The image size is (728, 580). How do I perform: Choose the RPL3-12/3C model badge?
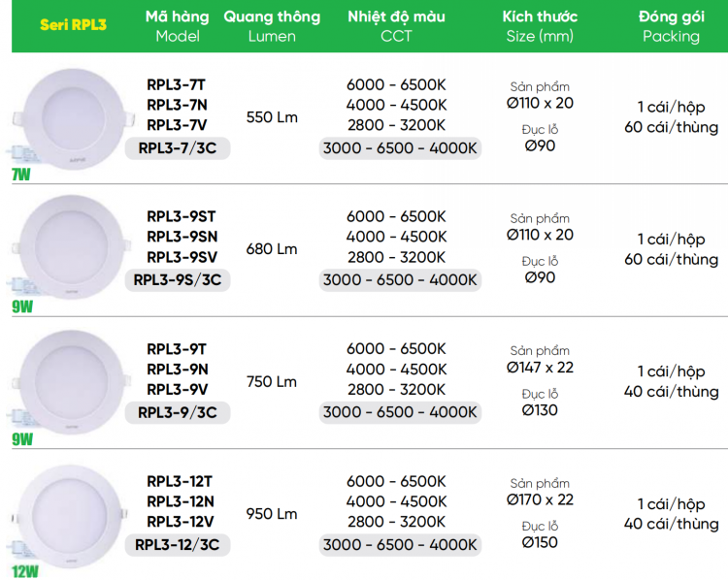(x=177, y=544)
